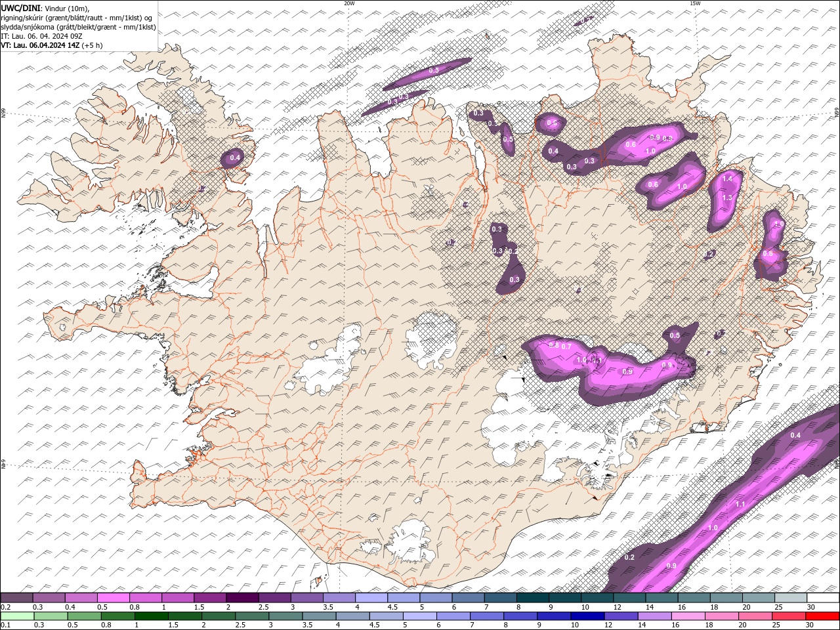This screenshot has width=840, height=630.
Task: Click the '0.7' value label on the map
Action: pyautogui.click(x=567, y=346)
